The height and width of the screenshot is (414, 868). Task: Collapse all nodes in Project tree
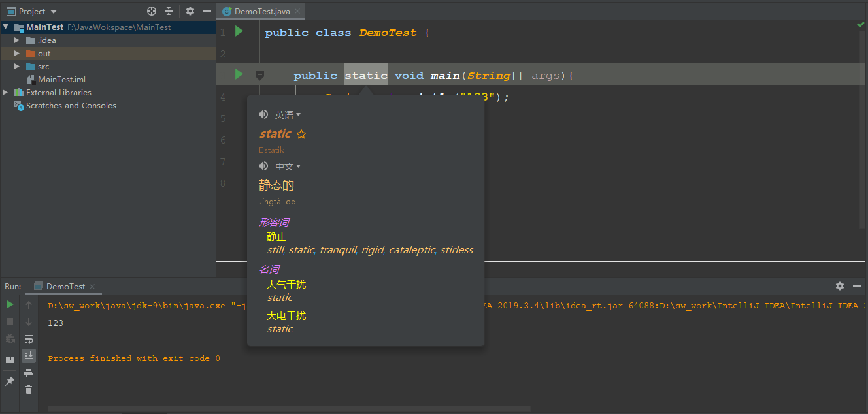[167, 11]
